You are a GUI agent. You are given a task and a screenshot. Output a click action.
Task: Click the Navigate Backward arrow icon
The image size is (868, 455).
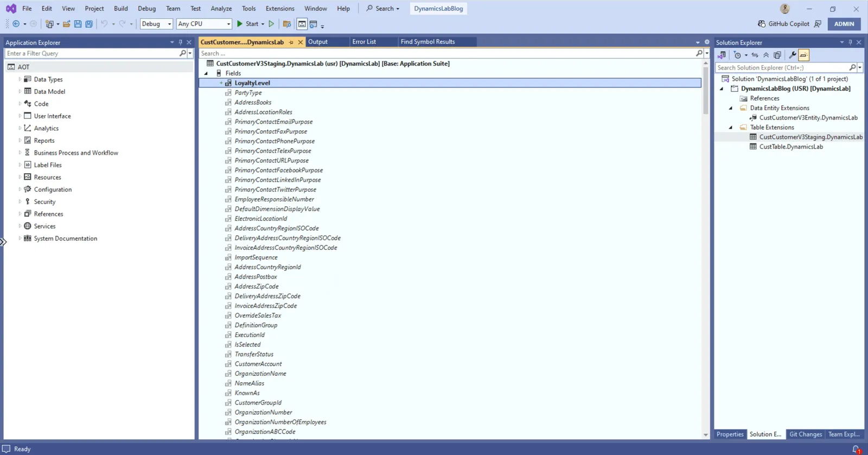pyautogui.click(x=16, y=24)
